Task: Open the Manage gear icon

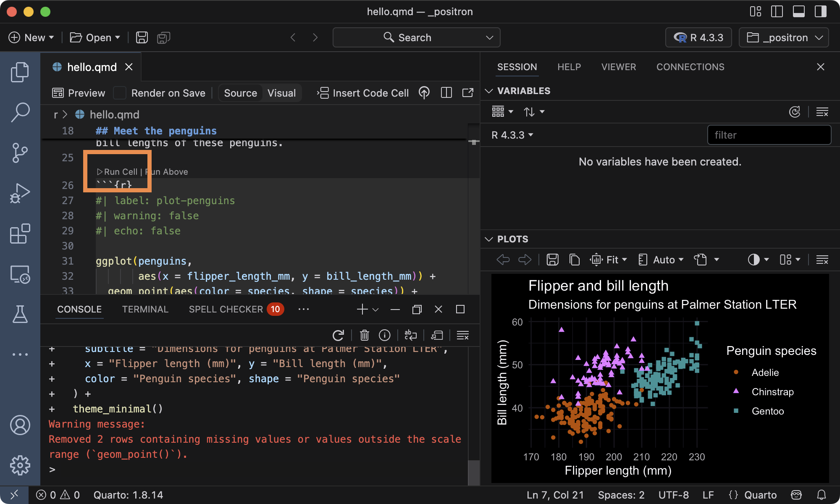Action: [x=20, y=465]
